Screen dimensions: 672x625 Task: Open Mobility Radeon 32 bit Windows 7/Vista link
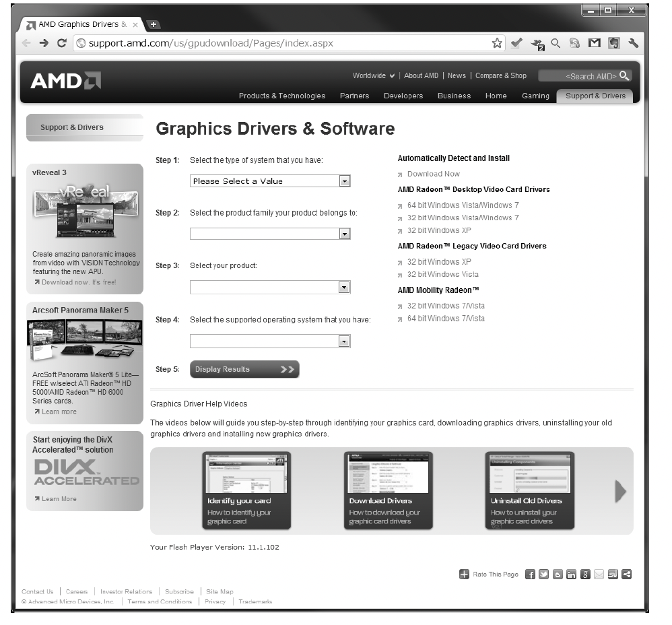(x=446, y=306)
